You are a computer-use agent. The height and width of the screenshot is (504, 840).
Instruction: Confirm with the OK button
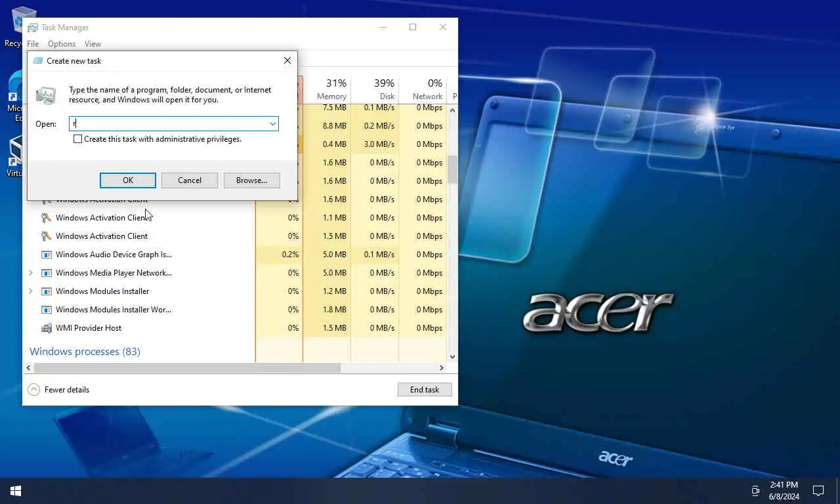click(128, 180)
